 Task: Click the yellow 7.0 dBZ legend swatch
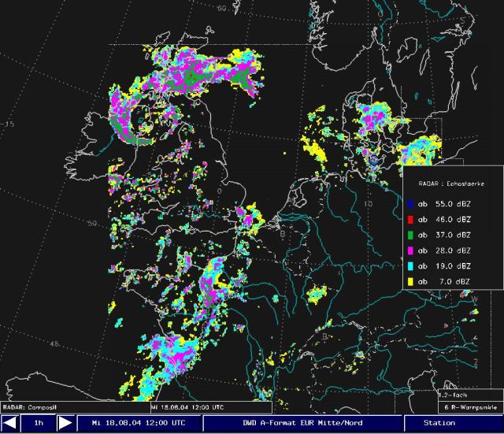coord(409,281)
